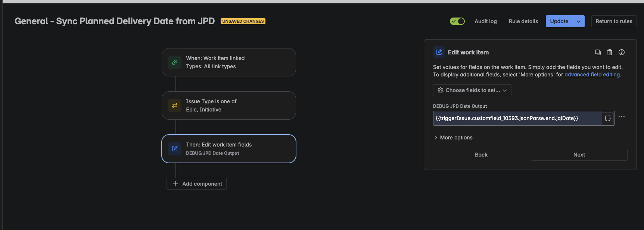This screenshot has height=230, width=644.
Task: Open Rule details
Action: [523, 21]
